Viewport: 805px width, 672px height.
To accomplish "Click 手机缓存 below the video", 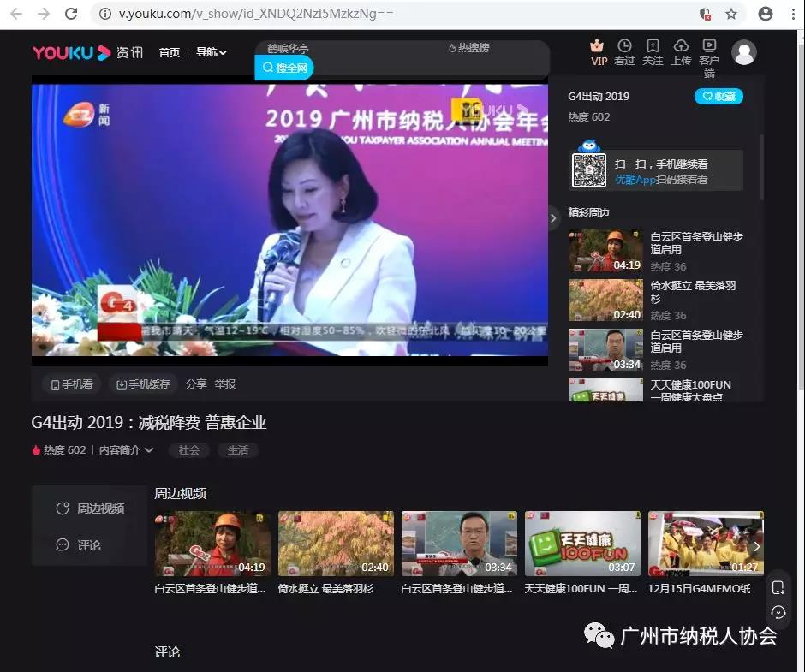I will 143,384.
